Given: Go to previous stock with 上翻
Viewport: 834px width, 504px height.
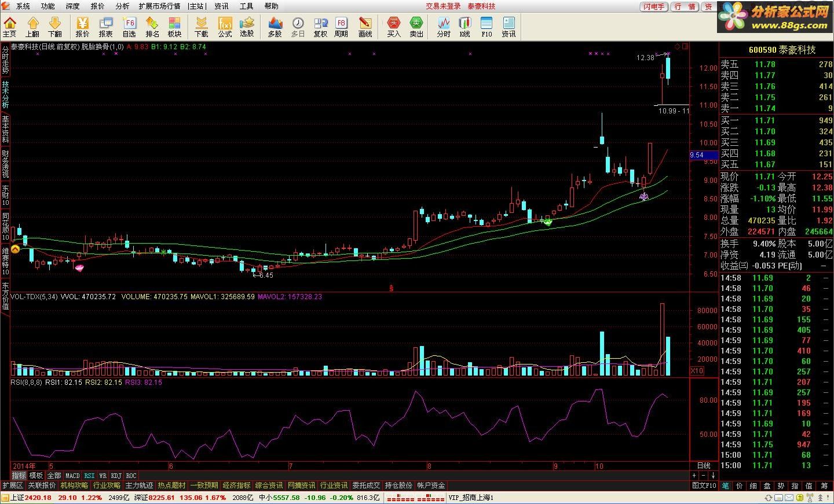Looking at the screenshot, I should click(x=32, y=27).
